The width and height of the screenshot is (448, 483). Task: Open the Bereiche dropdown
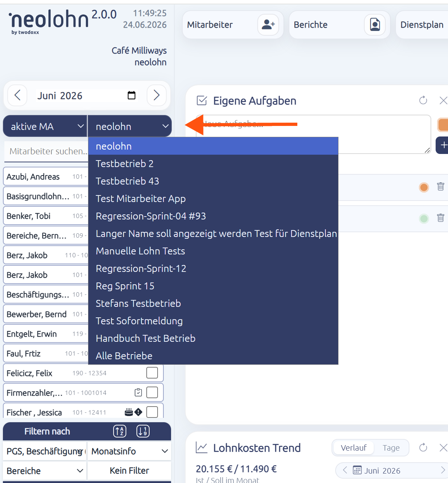(x=45, y=471)
